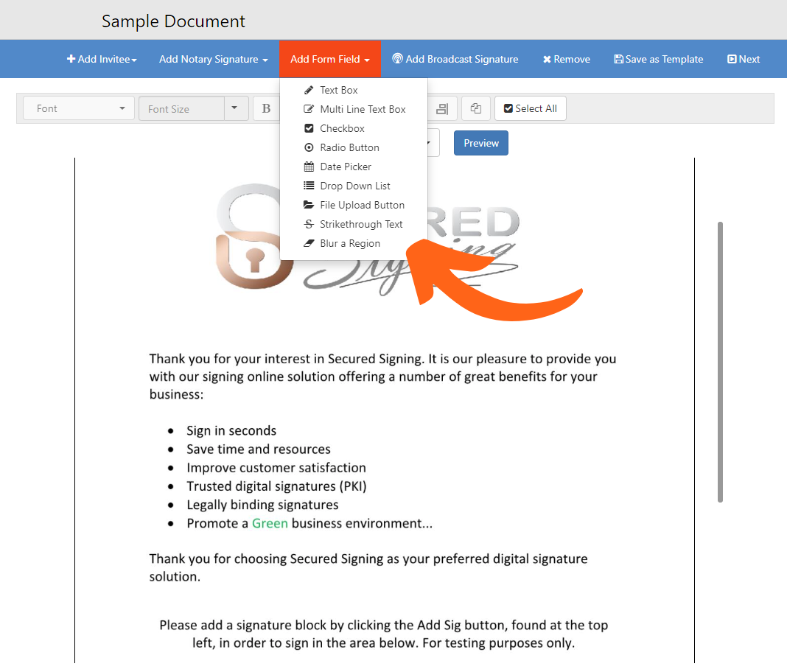Image resolution: width=787 pixels, height=672 pixels.
Task: Click the 'Please add a signature block' paragraph
Action: tap(384, 634)
